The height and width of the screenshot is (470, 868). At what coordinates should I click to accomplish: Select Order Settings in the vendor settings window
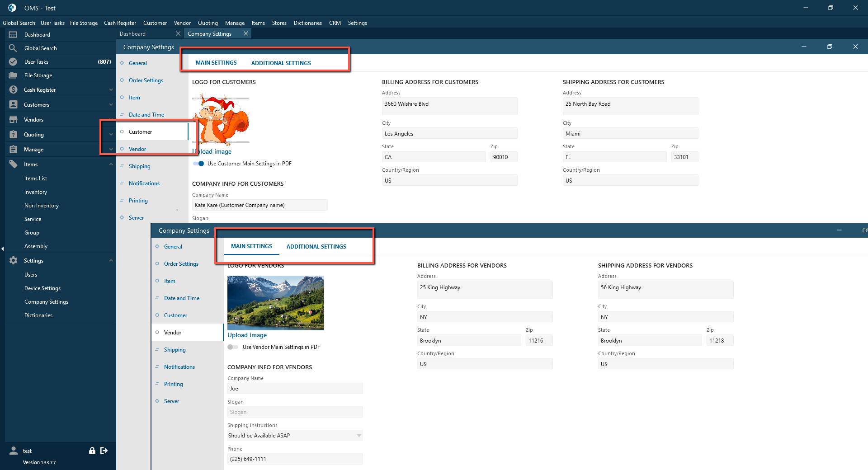pyautogui.click(x=181, y=264)
